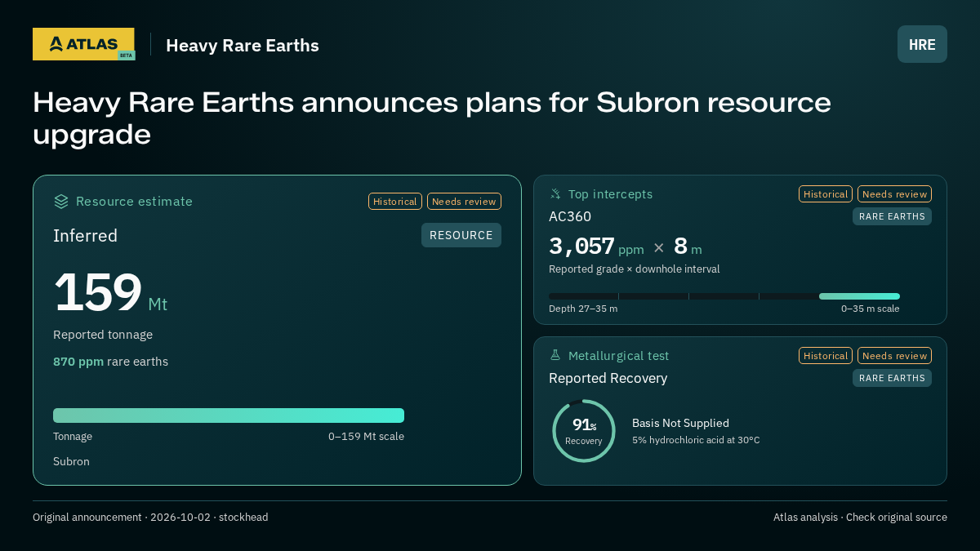Click the Inferred category label
This screenshot has width=980, height=551.
[x=85, y=236]
